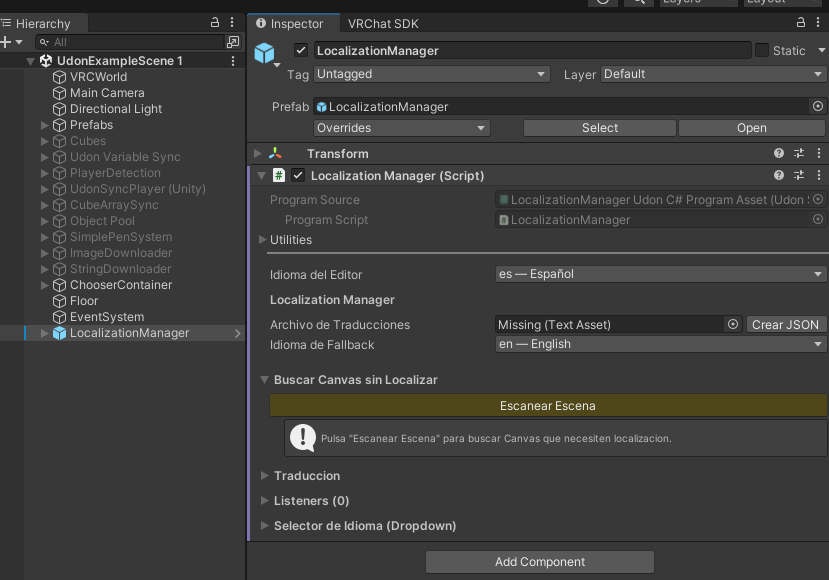Click the plus icon to create a GameObject

(x=8, y=42)
